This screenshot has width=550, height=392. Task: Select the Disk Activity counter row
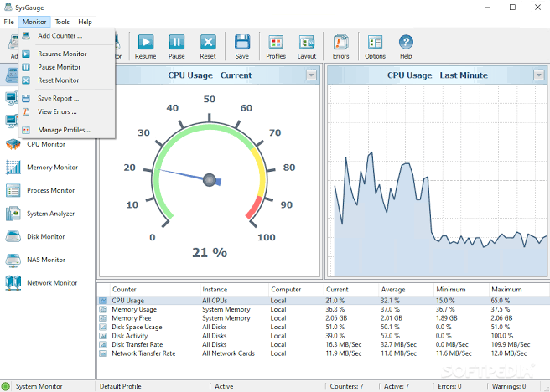point(323,336)
